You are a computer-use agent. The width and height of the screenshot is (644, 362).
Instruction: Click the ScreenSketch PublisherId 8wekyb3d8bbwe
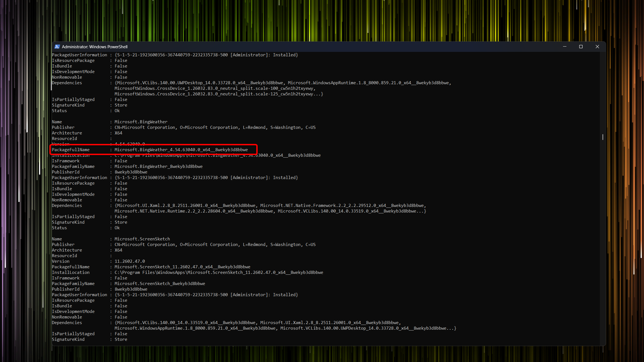[131, 289]
